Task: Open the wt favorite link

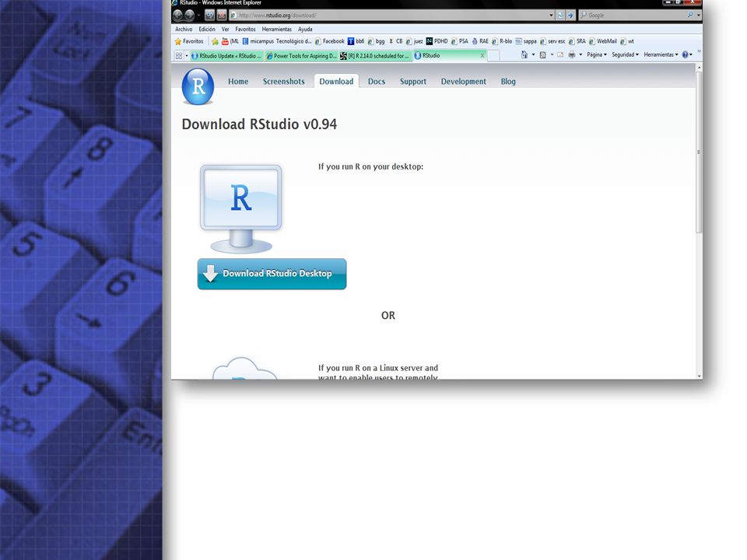Action: (x=627, y=41)
